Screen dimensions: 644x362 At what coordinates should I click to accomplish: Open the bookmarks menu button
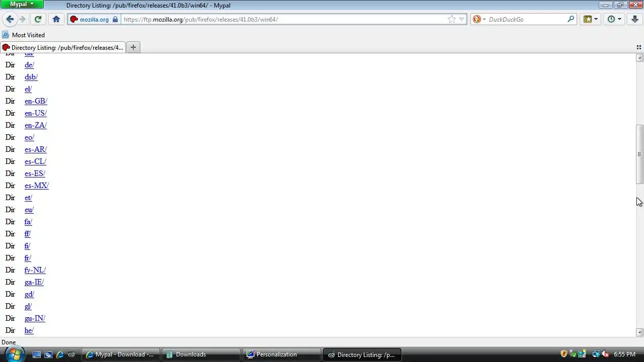coord(591,19)
